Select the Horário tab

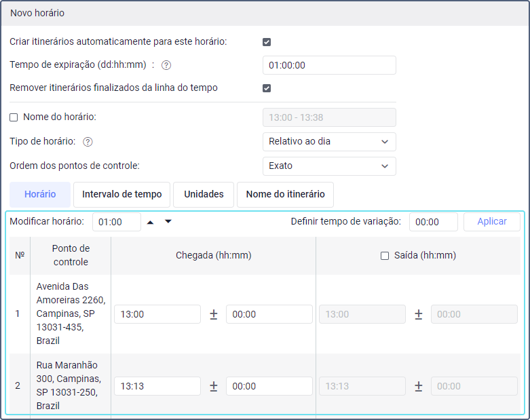40,194
